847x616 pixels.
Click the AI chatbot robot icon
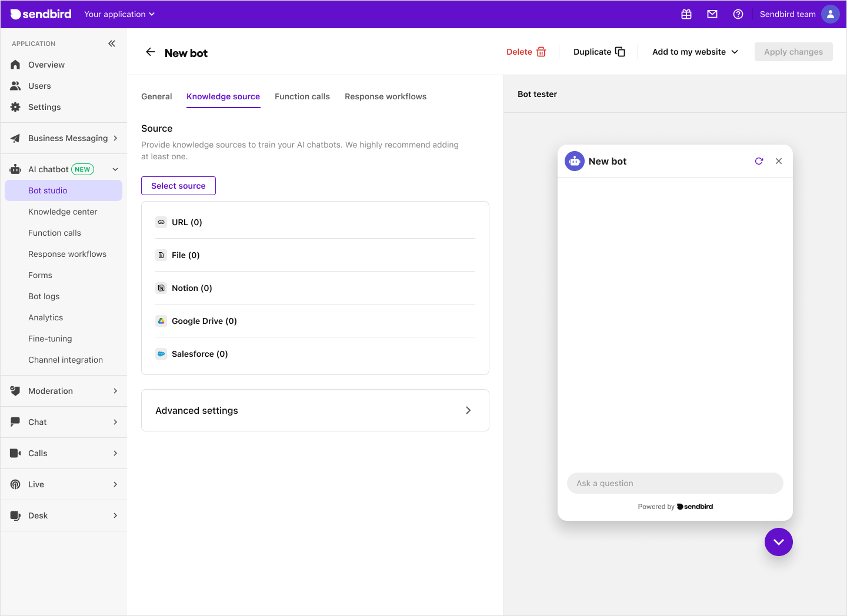(x=15, y=169)
